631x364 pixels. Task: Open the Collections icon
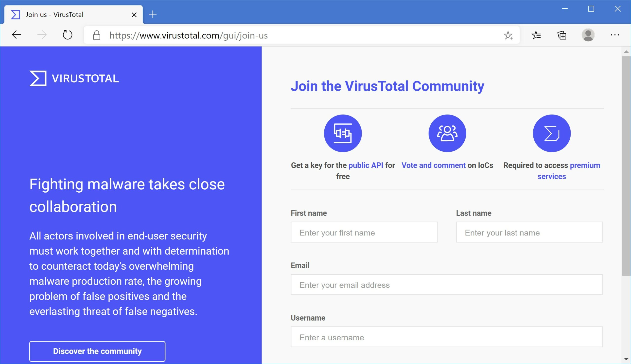[562, 35]
